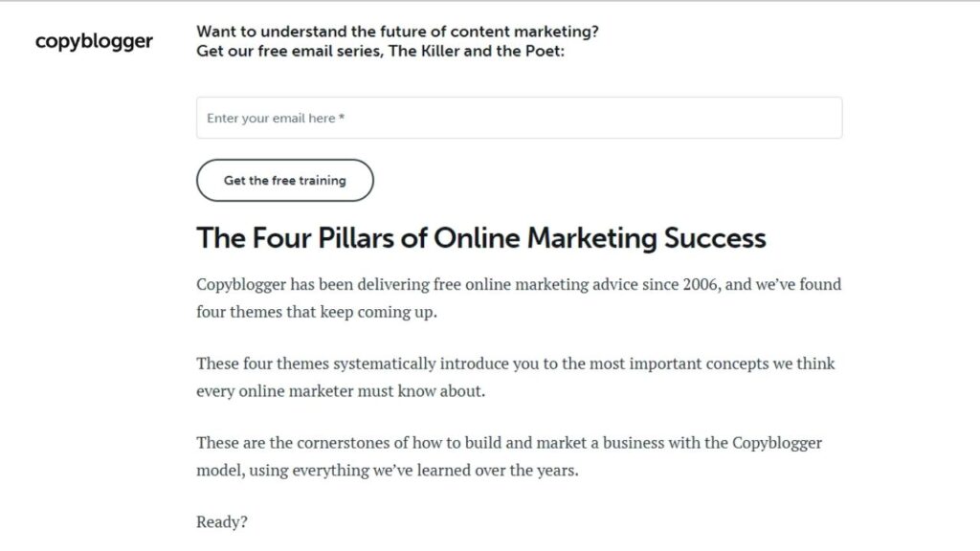980x551 pixels.
Task: Focus the 'Enter your email here' field
Action: click(519, 118)
